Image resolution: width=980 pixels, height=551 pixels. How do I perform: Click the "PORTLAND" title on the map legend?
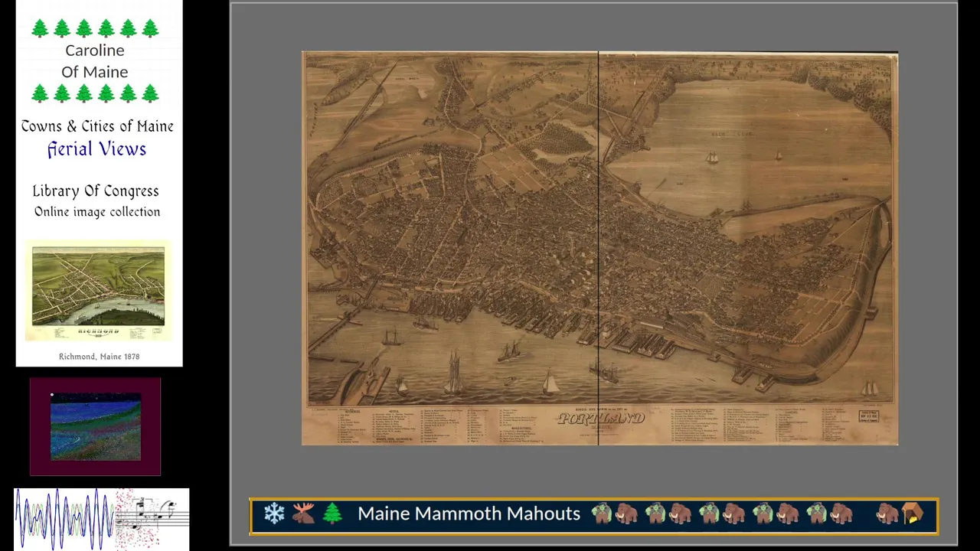(601, 419)
